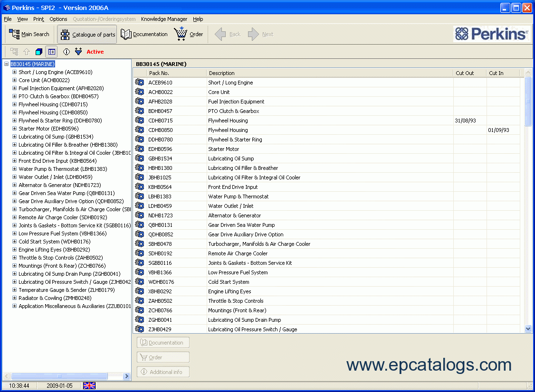Open the Catalogue of parts view
The width and height of the screenshot is (535, 392).
point(87,34)
